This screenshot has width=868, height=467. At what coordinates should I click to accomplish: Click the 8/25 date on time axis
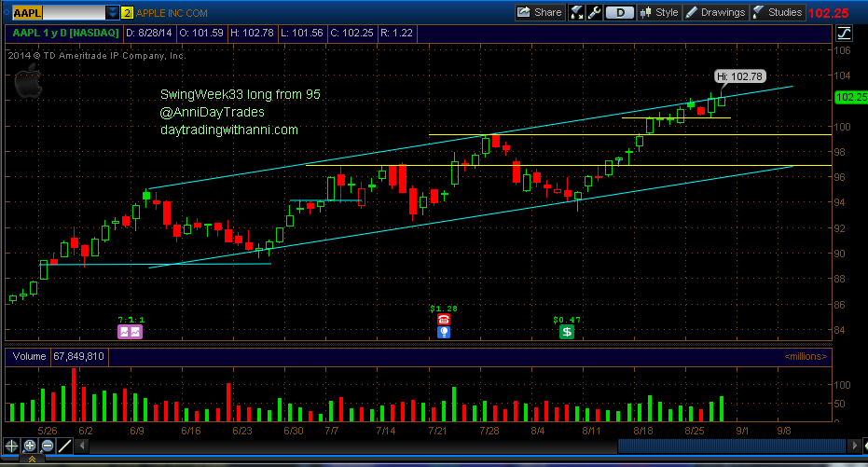[695, 431]
